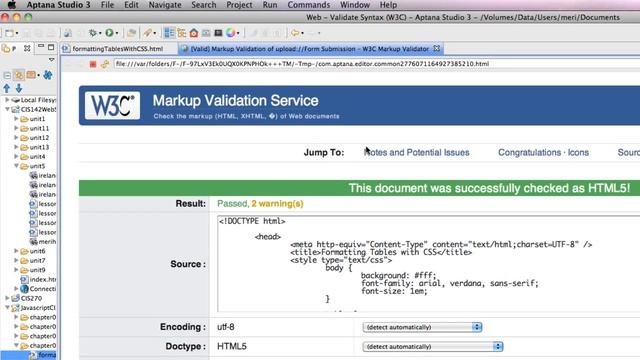Select the unit4 folder

37,157
